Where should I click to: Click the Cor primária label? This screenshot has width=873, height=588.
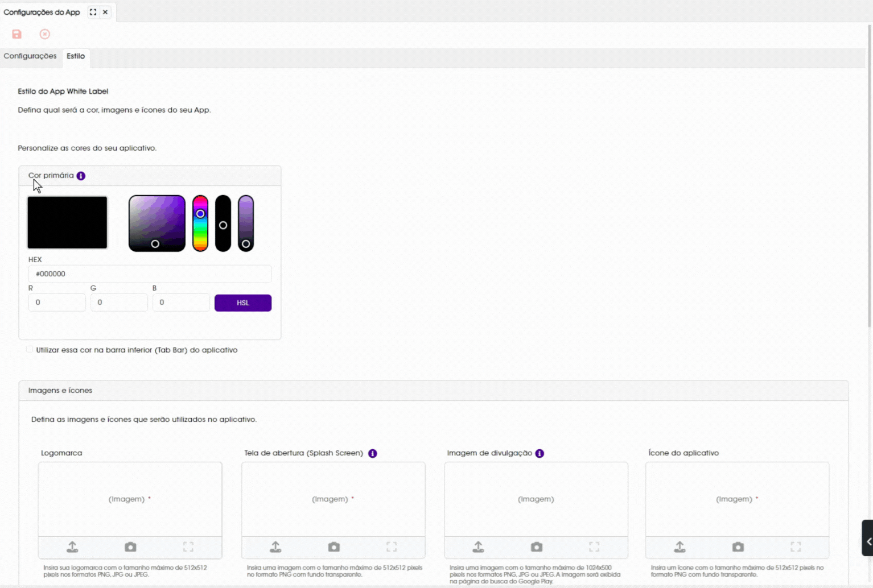click(51, 175)
